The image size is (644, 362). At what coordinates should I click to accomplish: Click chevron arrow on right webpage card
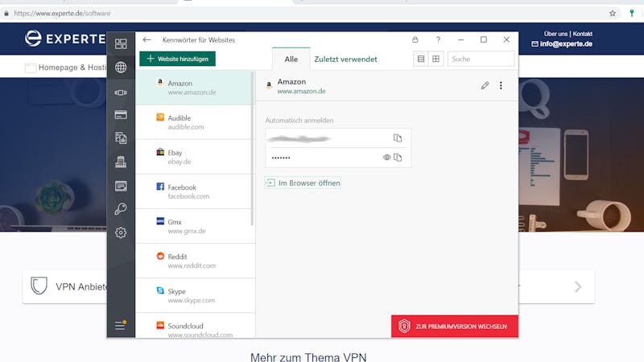click(x=578, y=286)
